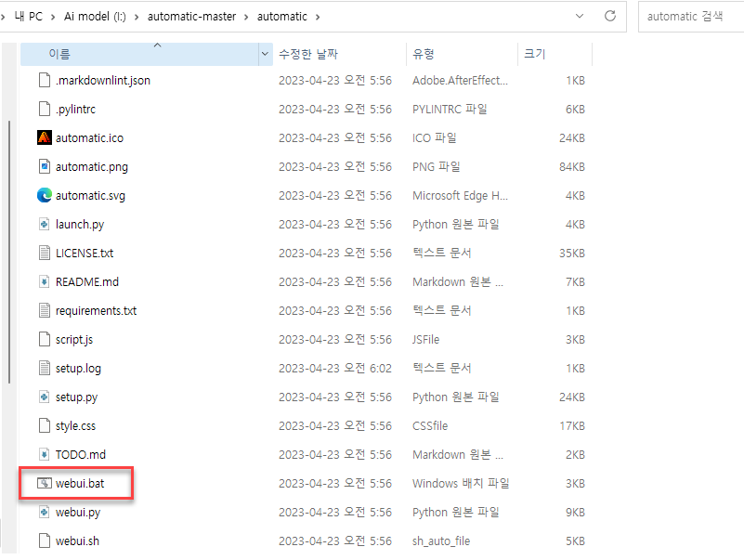This screenshot has width=744, height=560.
Task: Go to 내 PC in the breadcrumb
Action: click(x=29, y=17)
